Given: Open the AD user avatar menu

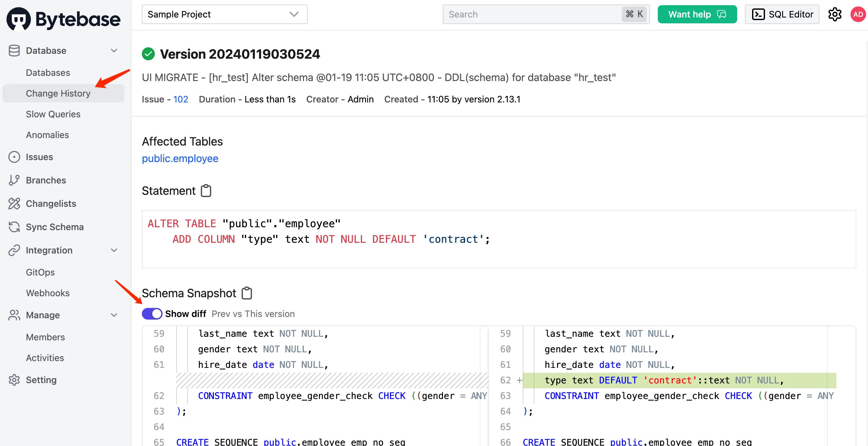Looking at the screenshot, I should [858, 15].
